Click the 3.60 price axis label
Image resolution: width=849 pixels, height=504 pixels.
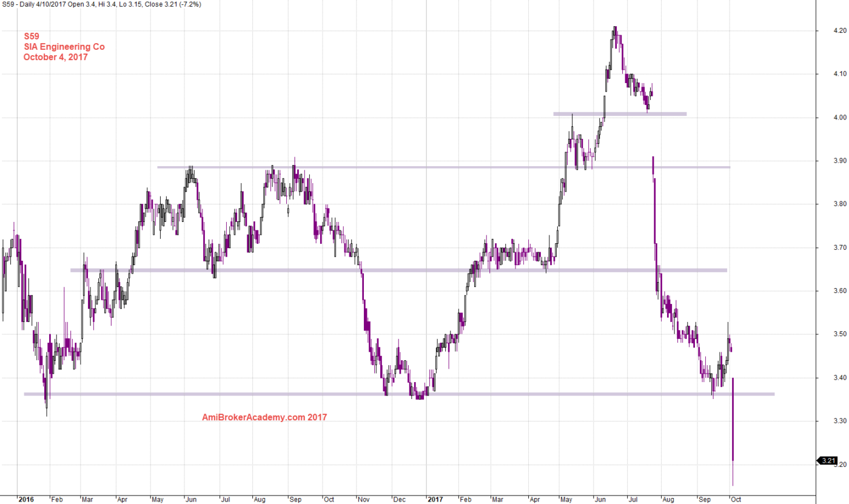click(x=839, y=291)
